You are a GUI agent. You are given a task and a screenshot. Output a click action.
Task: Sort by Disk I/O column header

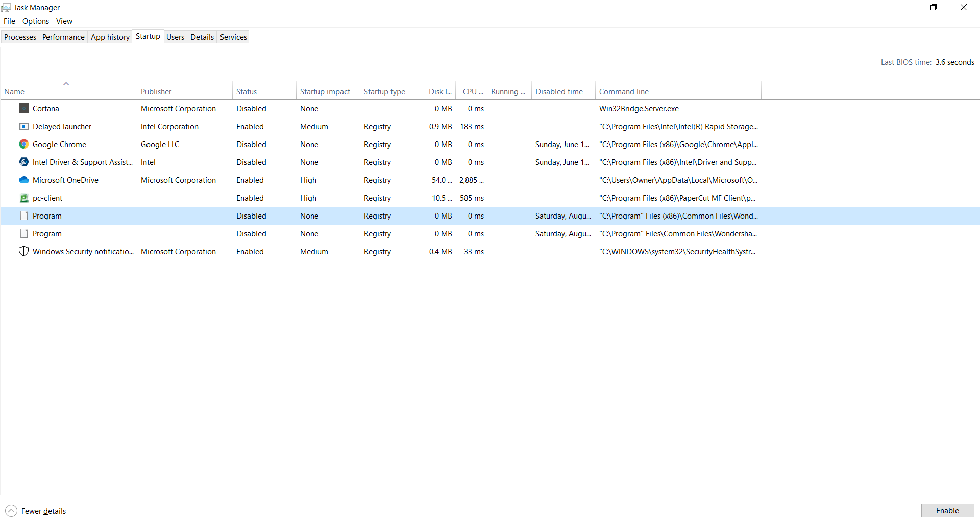440,90
